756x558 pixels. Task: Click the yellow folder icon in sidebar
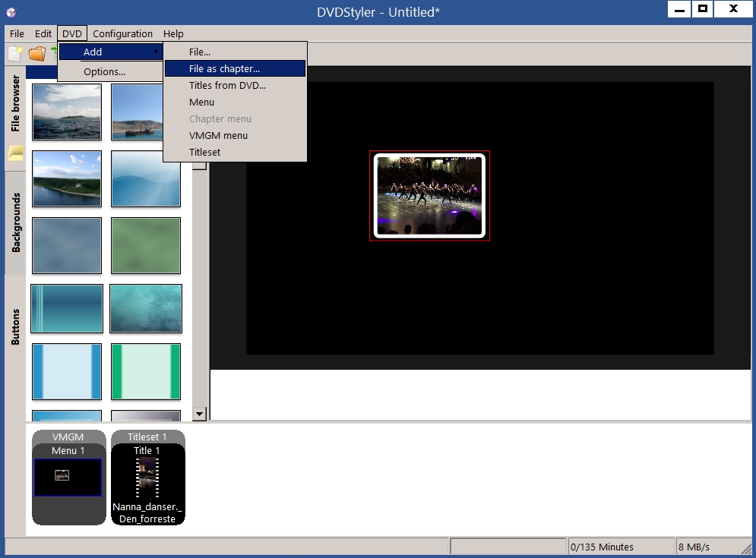tap(15, 153)
